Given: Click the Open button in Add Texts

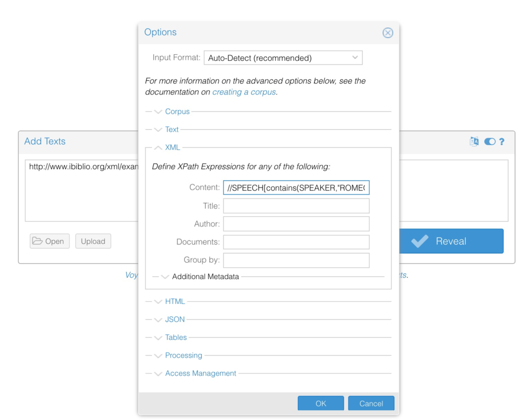Looking at the screenshot, I should pos(50,241).
